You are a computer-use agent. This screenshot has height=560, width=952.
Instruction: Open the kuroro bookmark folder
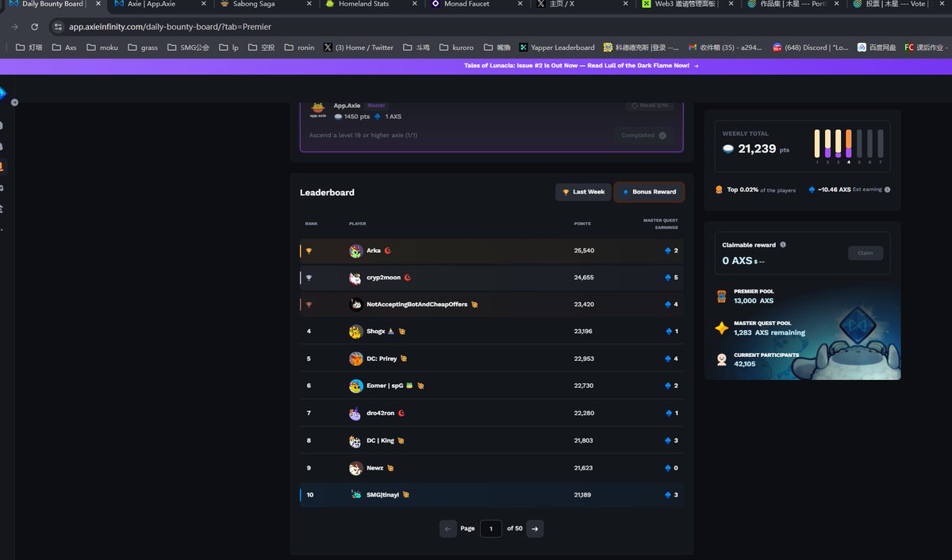click(455, 48)
